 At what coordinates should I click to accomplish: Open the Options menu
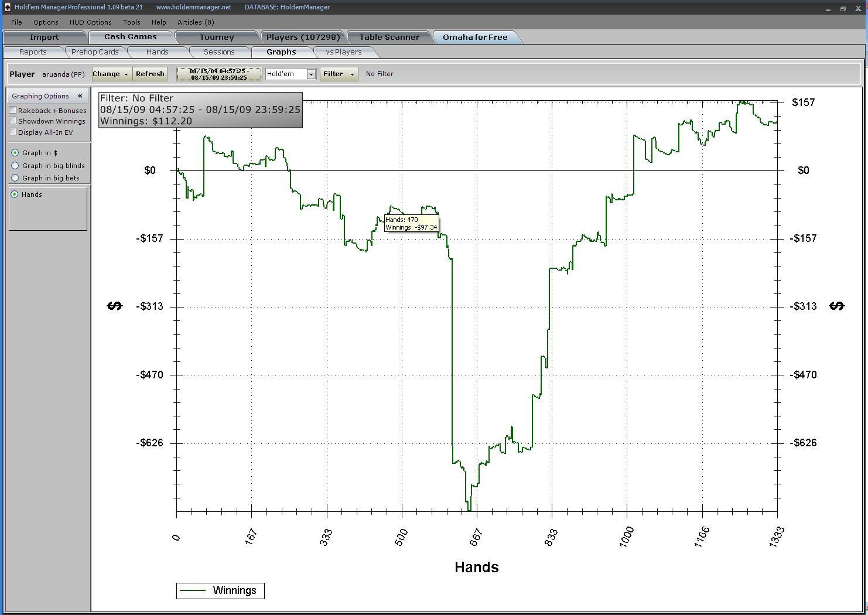[46, 22]
